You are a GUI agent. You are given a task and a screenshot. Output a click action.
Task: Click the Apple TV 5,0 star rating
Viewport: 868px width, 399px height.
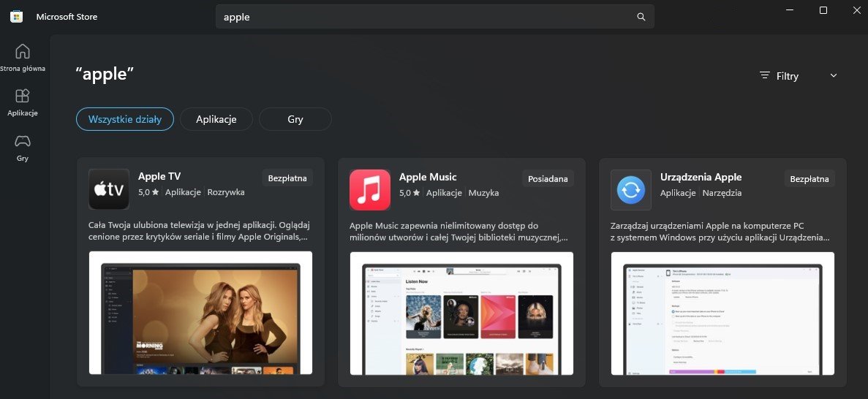148,193
